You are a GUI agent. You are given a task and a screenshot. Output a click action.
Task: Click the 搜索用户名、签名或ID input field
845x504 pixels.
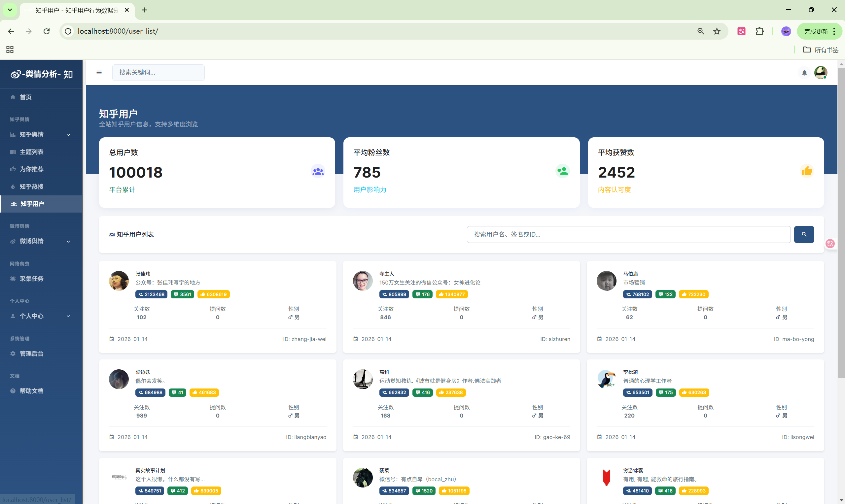628,234
